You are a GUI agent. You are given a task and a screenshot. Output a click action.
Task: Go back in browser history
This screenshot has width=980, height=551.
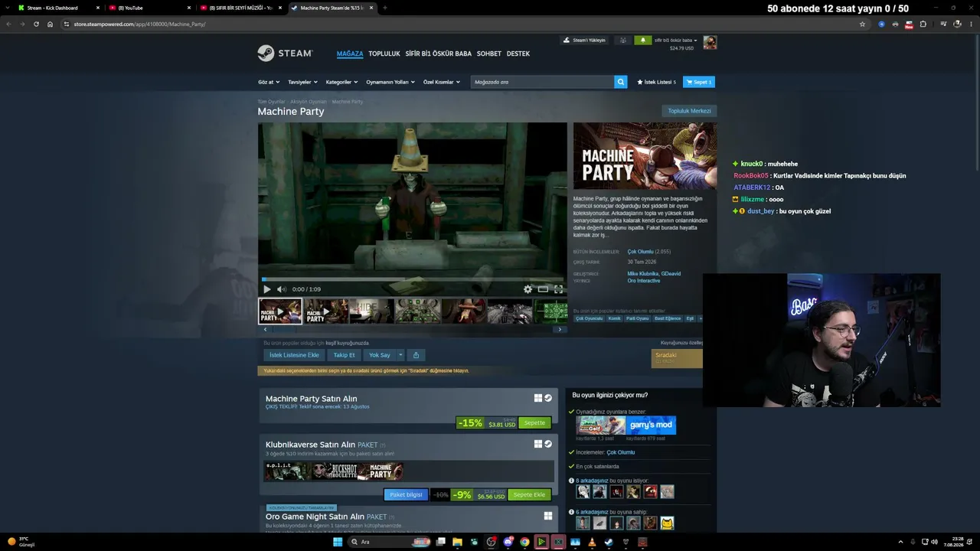[x=8, y=24]
